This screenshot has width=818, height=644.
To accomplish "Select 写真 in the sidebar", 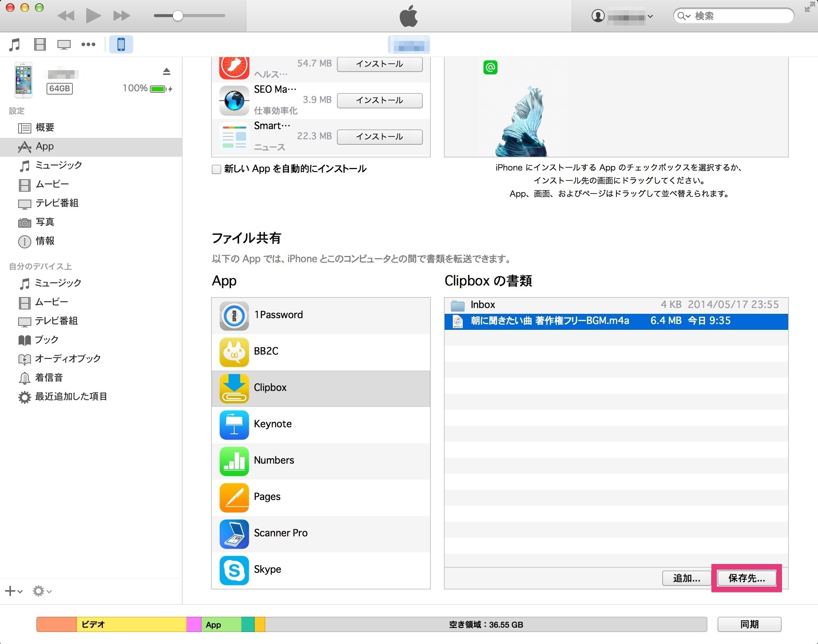I will (x=91, y=222).
